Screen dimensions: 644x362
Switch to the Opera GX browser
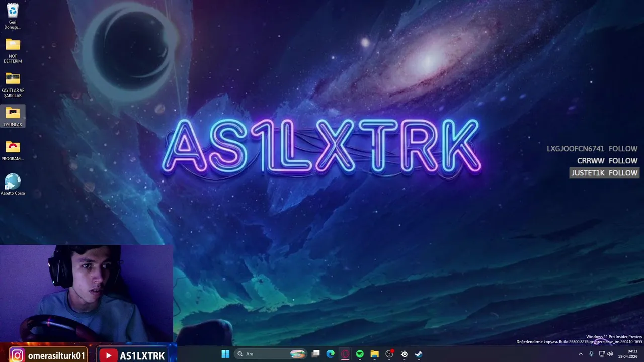click(x=345, y=354)
